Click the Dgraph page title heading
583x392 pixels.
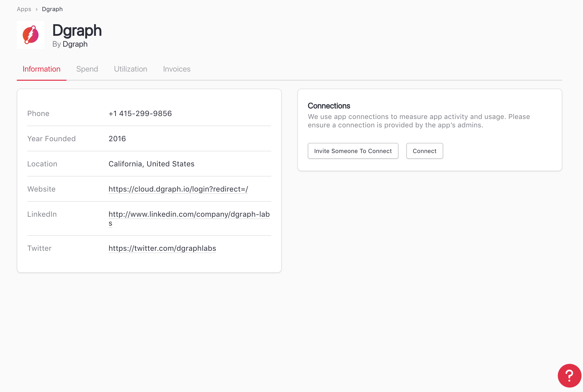77,31
